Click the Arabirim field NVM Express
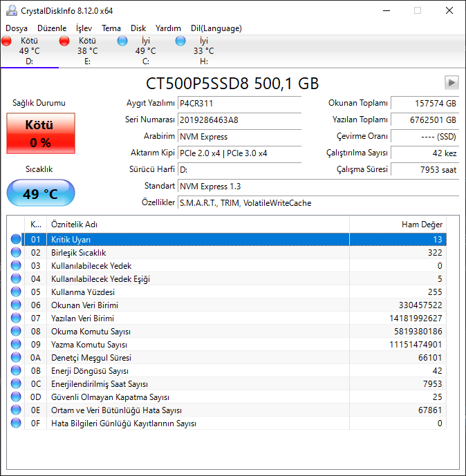Image resolution: width=466 pixels, height=476 pixels. point(239,136)
